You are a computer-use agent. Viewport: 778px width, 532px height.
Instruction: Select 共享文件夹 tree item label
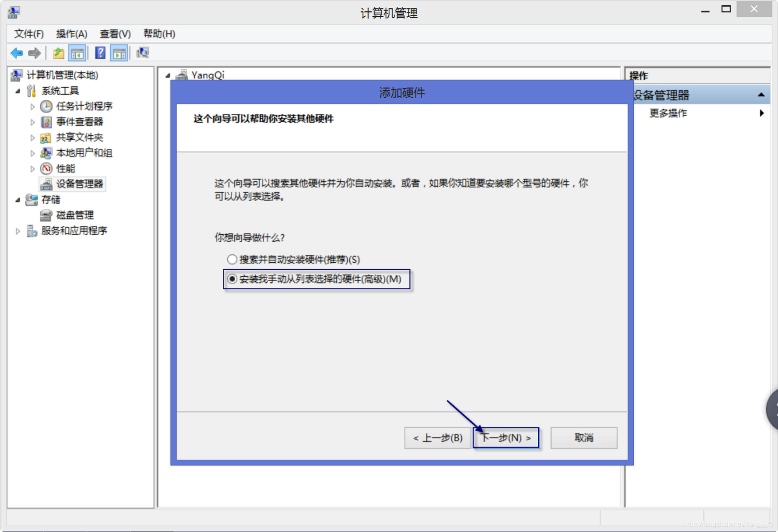coord(79,137)
